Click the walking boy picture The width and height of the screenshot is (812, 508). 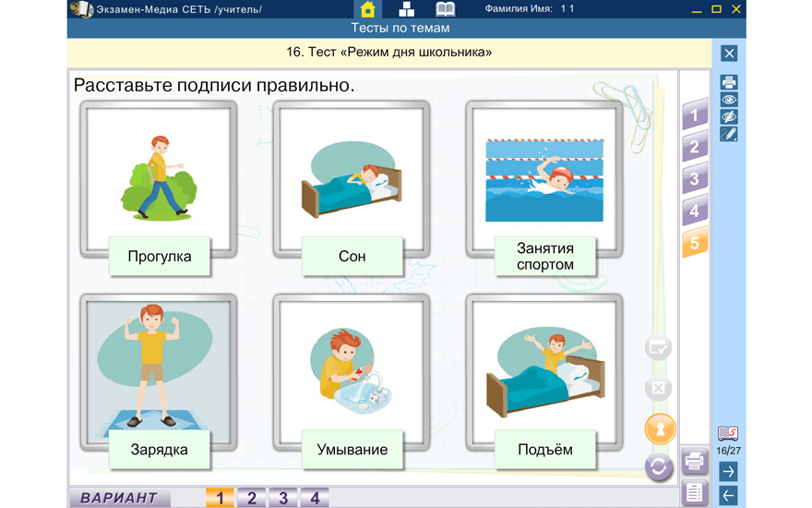tap(159, 177)
